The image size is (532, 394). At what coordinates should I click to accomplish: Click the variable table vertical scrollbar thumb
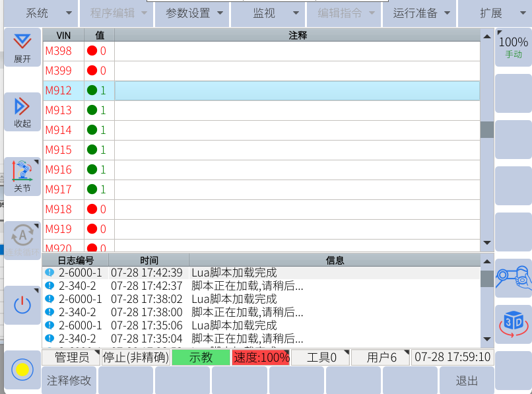coord(486,130)
